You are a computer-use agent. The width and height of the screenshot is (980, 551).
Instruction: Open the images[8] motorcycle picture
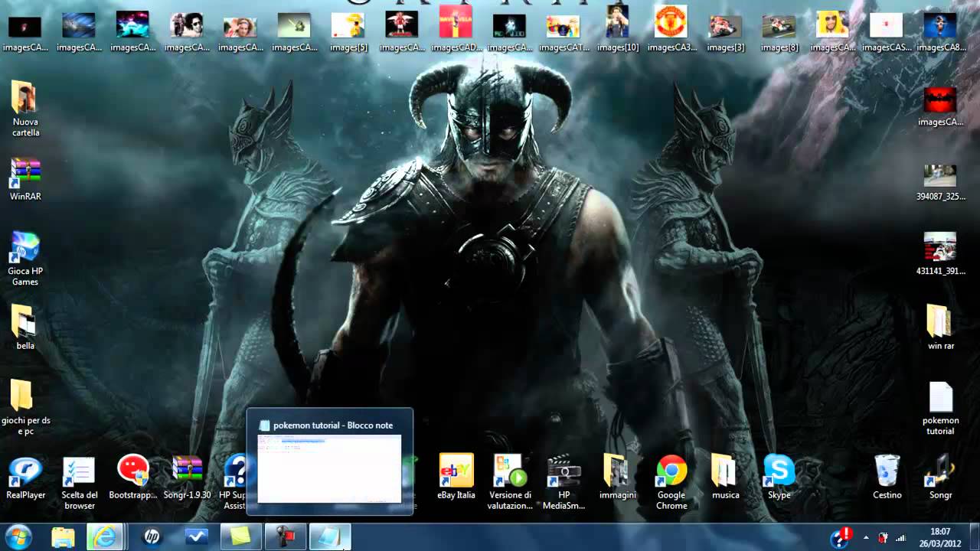[779, 31]
